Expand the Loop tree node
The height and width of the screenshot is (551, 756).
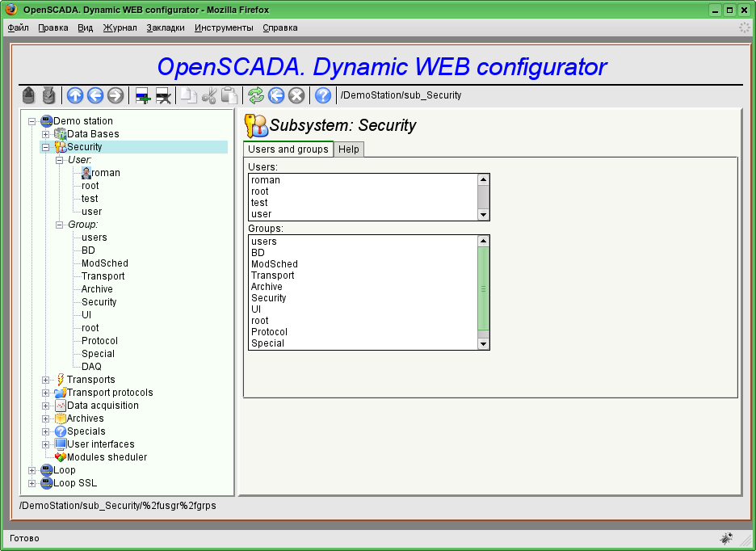click(x=31, y=471)
